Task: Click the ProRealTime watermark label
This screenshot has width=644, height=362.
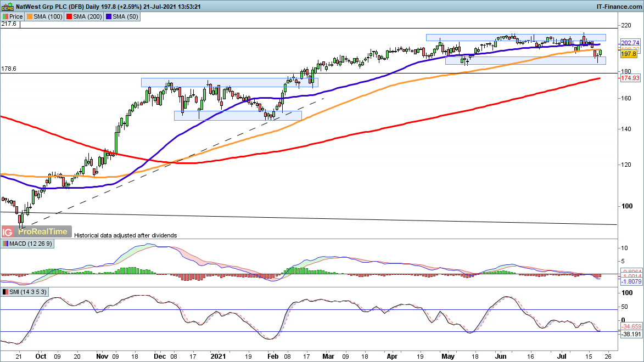Action: click(43, 232)
